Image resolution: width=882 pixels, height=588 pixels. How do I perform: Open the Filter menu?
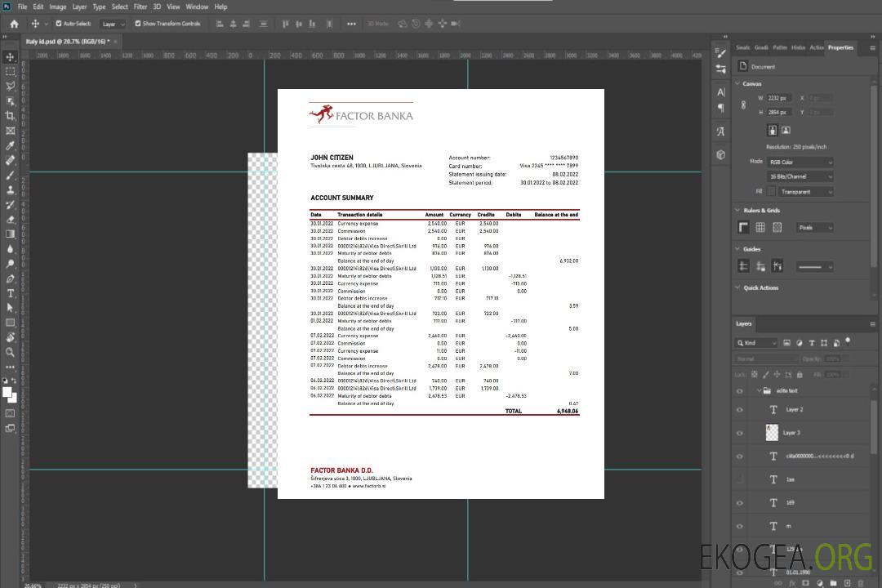(x=140, y=7)
